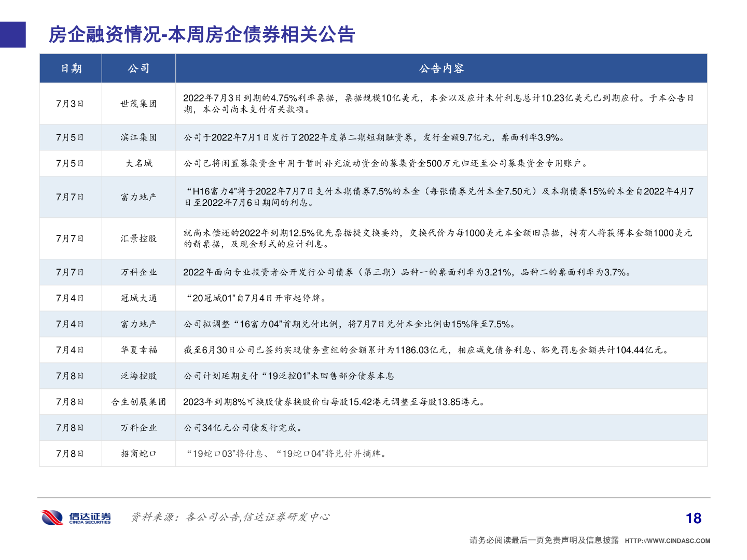
Task: Select “20冠城01”自7月4日开市起停牌 text
Action: [x=257, y=298]
